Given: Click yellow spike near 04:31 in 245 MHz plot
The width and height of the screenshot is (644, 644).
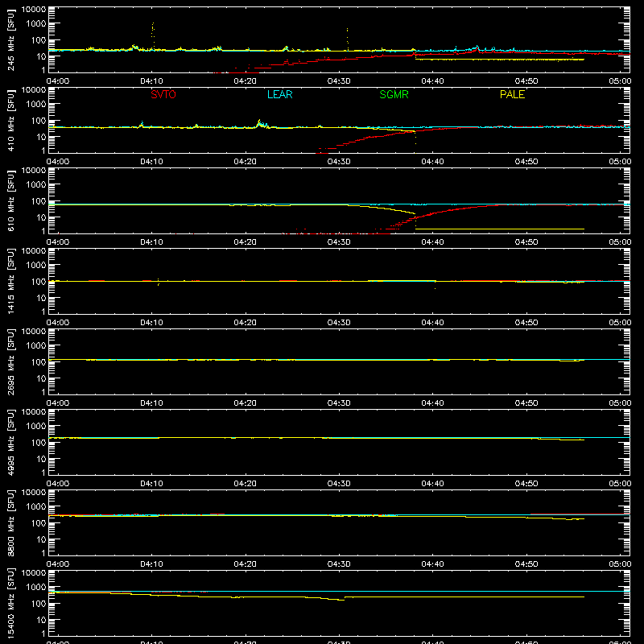Looking at the screenshot, I should pyautogui.click(x=348, y=39).
